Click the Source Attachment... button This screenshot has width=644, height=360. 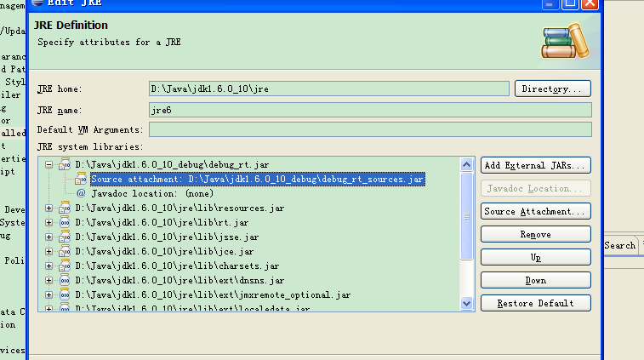coord(536,211)
